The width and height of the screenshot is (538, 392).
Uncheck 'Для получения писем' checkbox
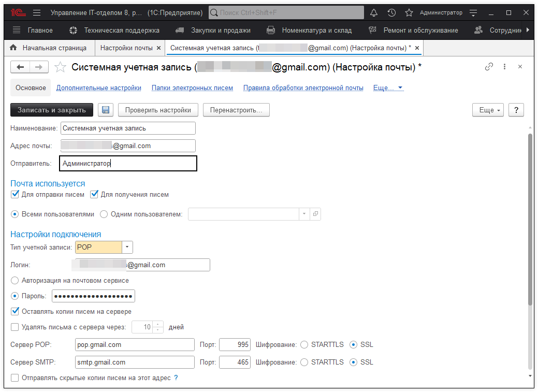(x=94, y=195)
